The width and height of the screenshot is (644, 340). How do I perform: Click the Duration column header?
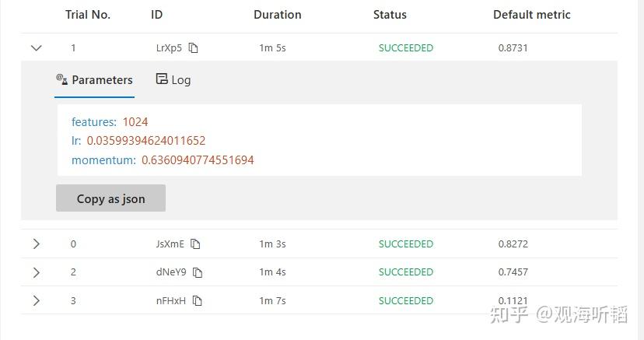point(277,15)
